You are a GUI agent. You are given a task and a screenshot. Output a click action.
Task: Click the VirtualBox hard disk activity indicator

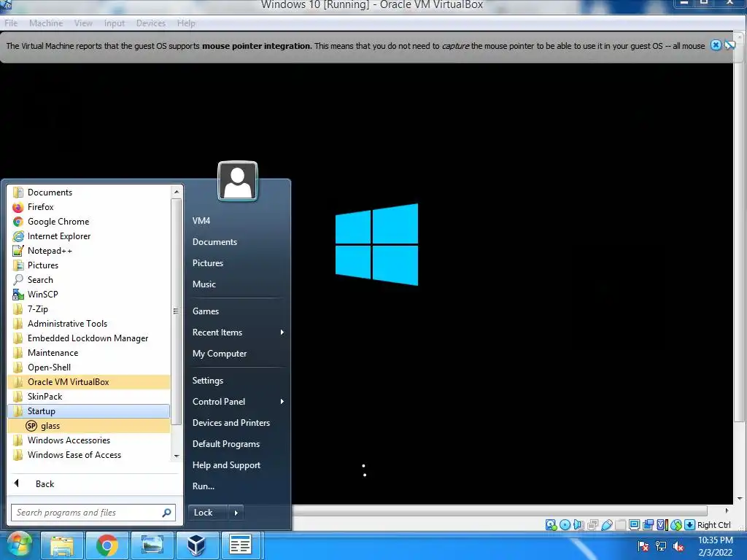(551, 525)
